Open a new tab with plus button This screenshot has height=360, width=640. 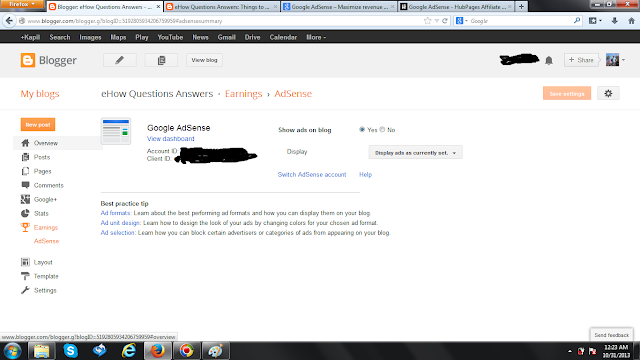coord(521,7)
